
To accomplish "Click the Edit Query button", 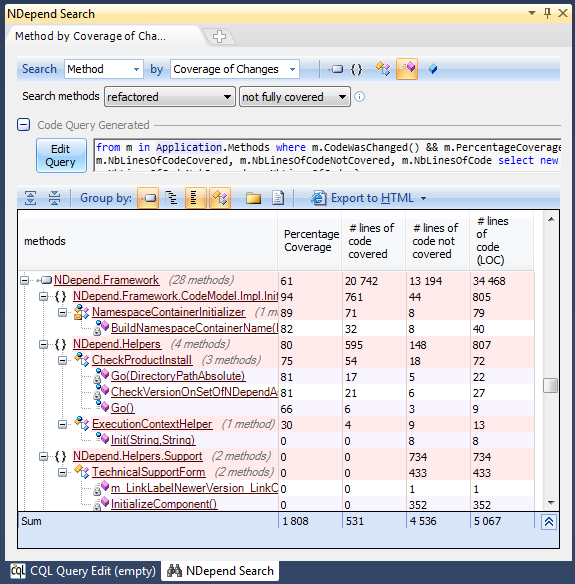I will 61,155.
